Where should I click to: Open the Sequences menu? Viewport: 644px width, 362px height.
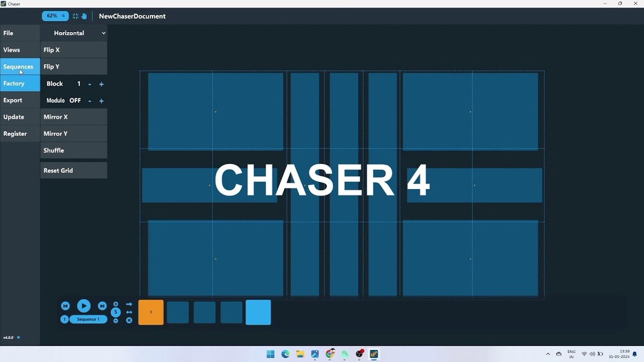[x=20, y=67]
